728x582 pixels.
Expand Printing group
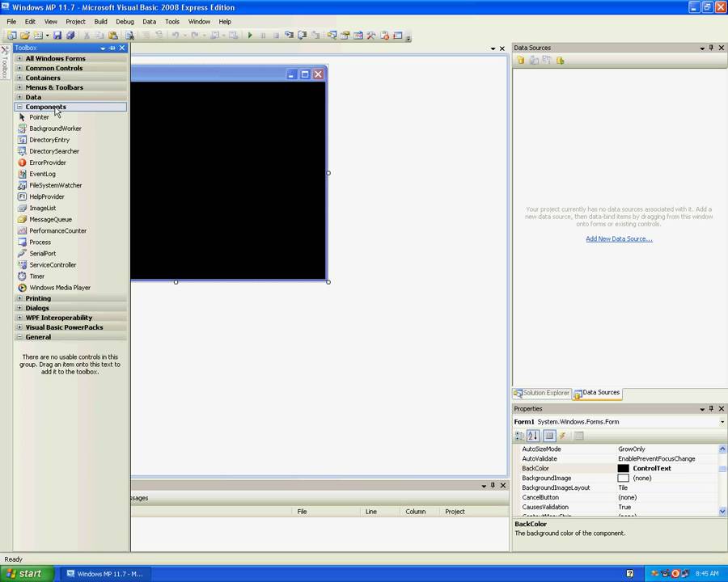(19, 298)
